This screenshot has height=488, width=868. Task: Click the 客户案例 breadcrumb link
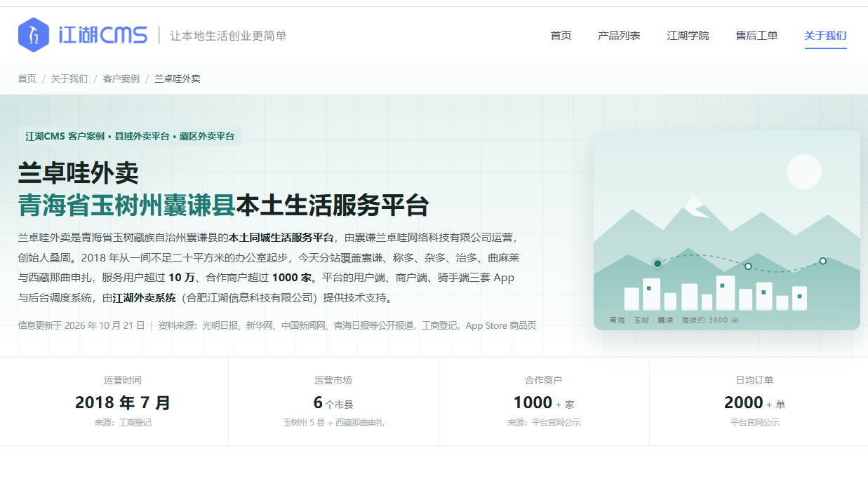coord(121,79)
